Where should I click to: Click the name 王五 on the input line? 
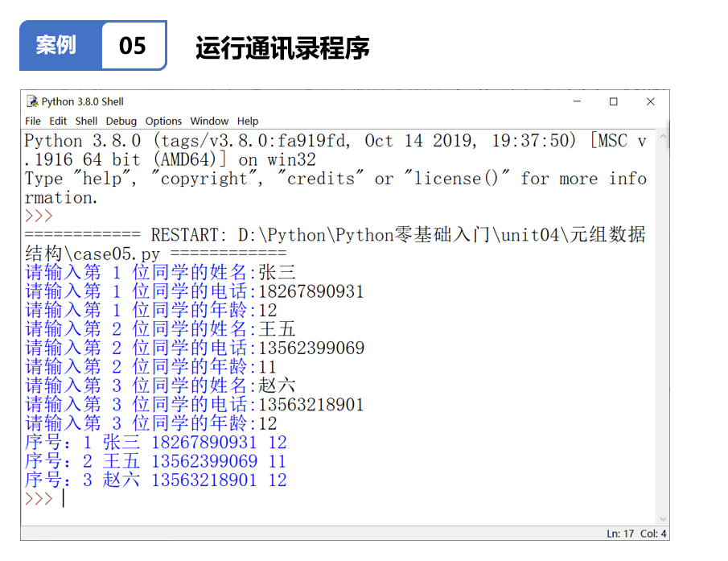277,329
